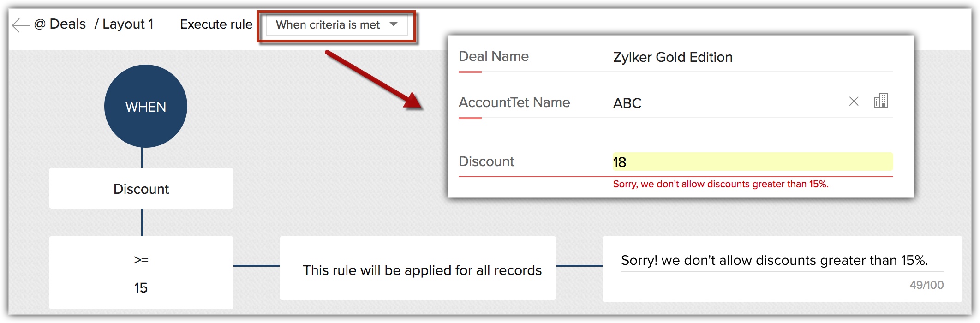980x323 pixels.
Task: Clear the ABC account name value
Action: pyautogui.click(x=854, y=102)
